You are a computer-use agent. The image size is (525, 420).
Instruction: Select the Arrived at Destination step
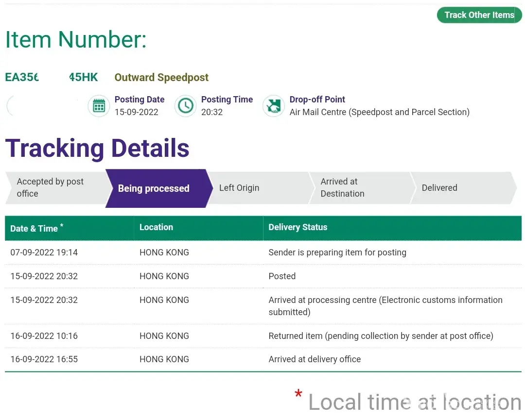[x=342, y=187]
